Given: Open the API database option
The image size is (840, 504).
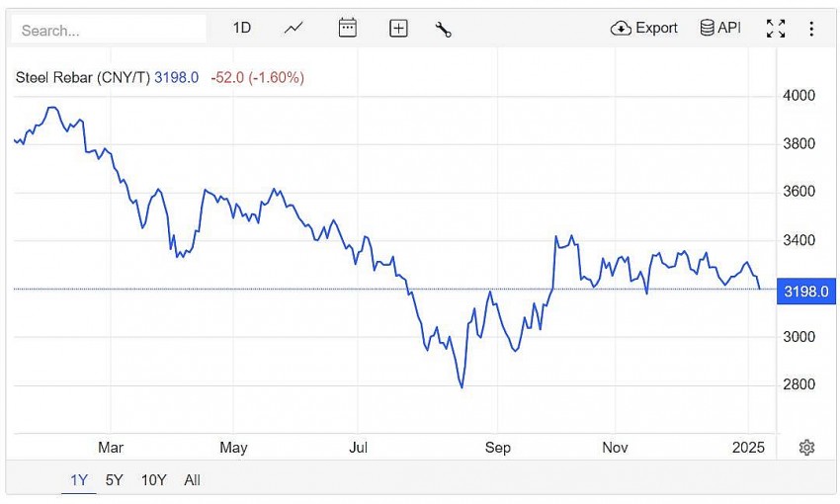Looking at the screenshot, I should pyautogui.click(x=720, y=29).
